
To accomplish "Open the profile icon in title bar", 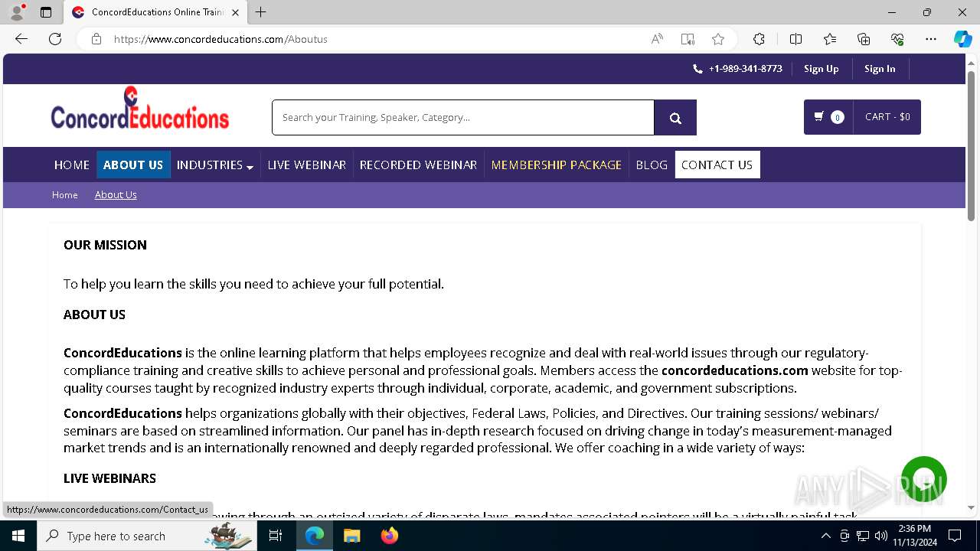I will (x=17, y=12).
